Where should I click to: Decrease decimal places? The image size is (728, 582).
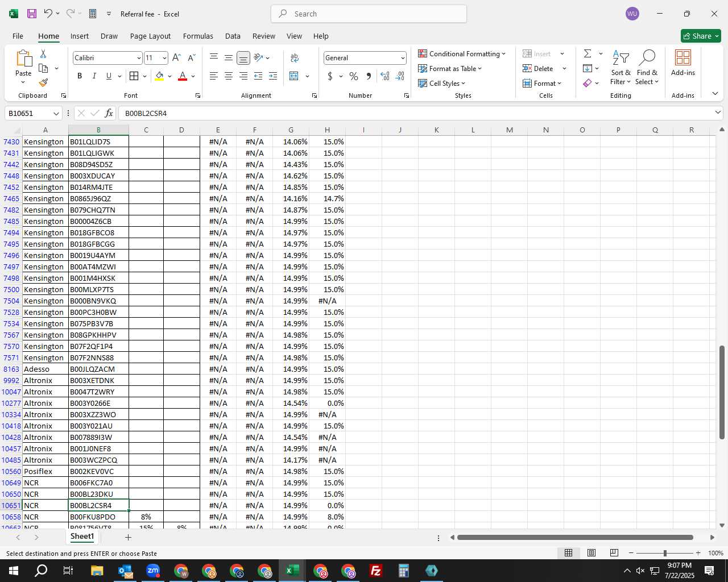(400, 76)
